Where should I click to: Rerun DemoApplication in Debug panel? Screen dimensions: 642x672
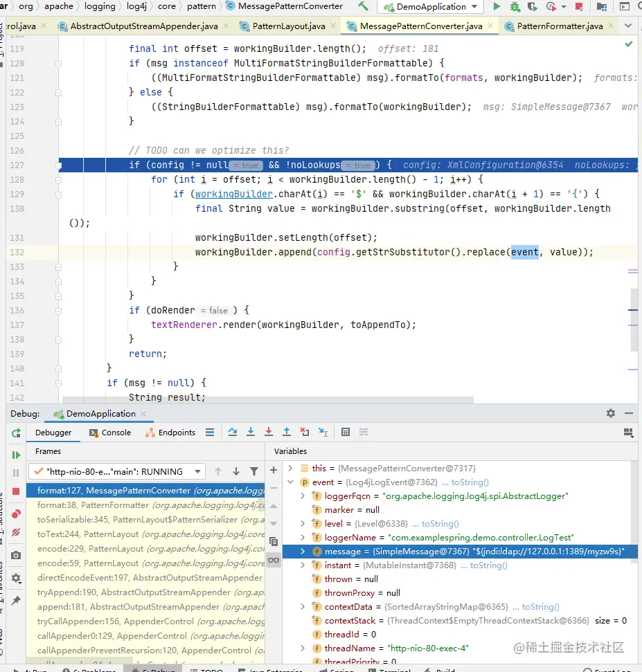point(16,433)
